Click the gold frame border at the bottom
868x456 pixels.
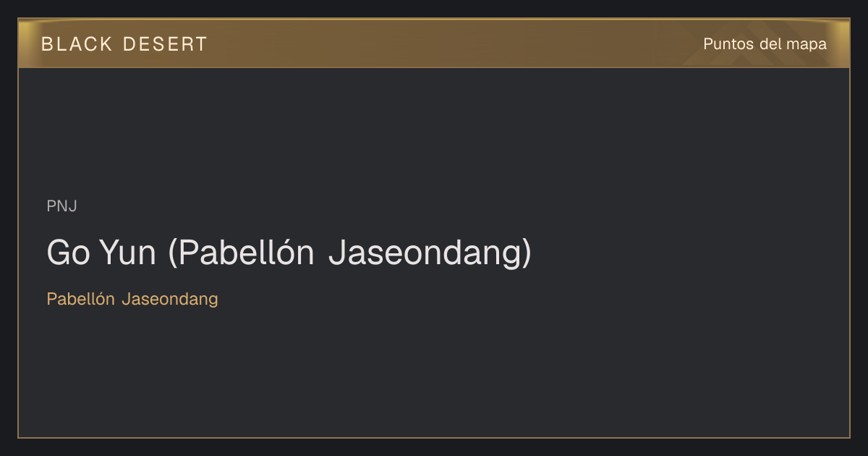(x=434, y=437)
